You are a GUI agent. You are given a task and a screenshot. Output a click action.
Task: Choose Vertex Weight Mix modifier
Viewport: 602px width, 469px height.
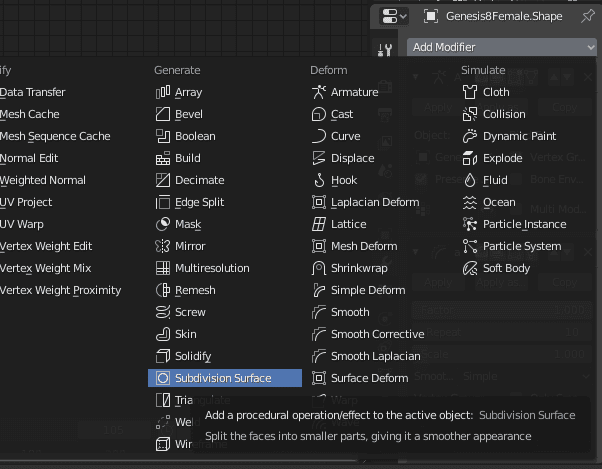pos(45,268)
